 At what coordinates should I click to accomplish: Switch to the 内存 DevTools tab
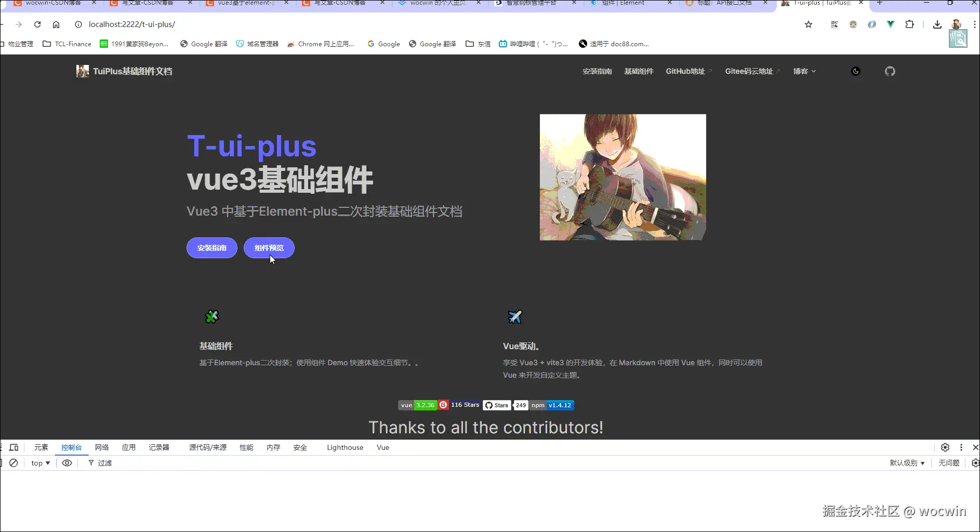(273, 447)
